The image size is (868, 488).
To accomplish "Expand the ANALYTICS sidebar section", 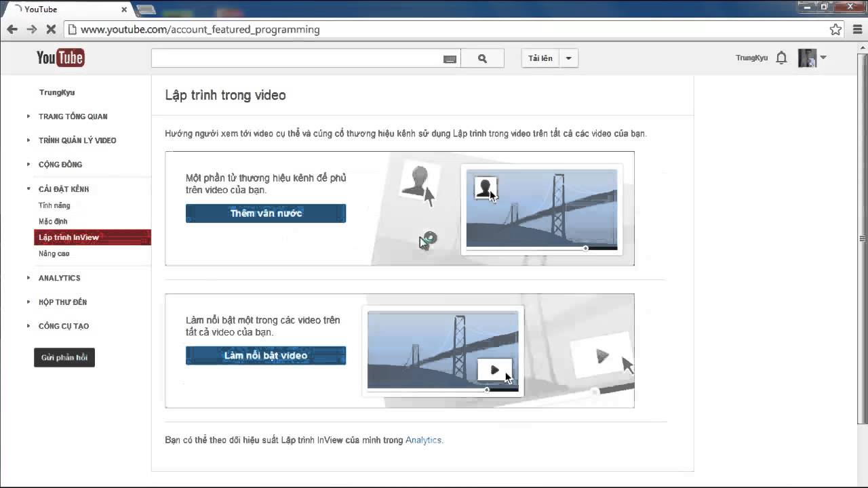I will pyautogui.click(x=59, y=278).
